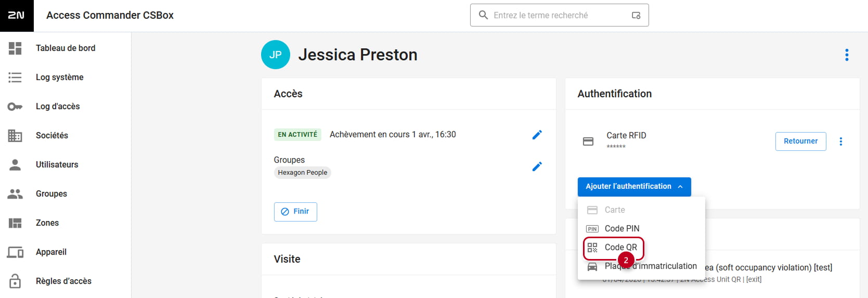Viewport: 868px width, 298px height.
Task: Click the Visite card heading
Action: click(x=287, y=259)
